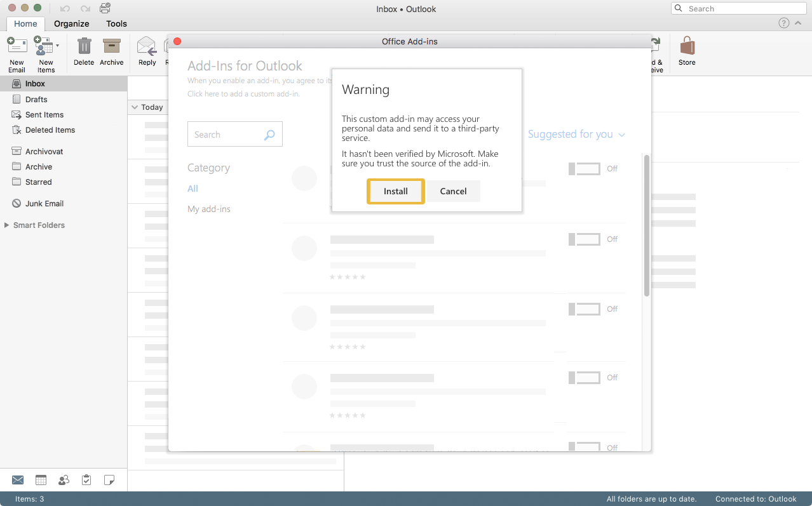The image size is (812, 506).
Task: Click the Reply envelope icon
Action: coord(147,46)
